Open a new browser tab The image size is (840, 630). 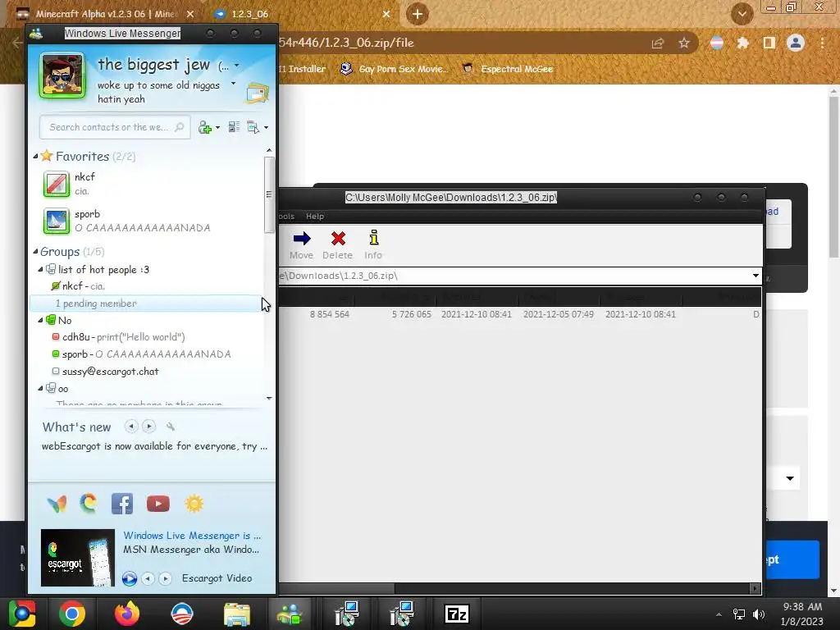point(418,14)
